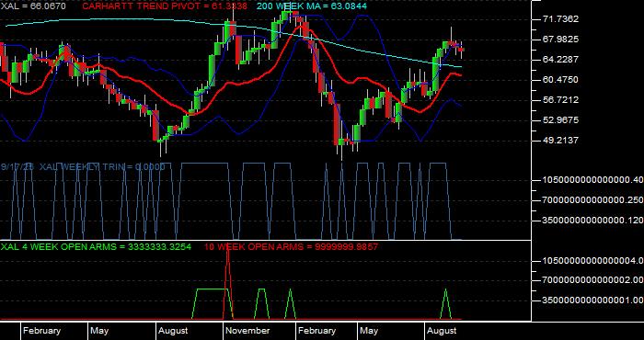Click the August label right before November

(173, 331)
